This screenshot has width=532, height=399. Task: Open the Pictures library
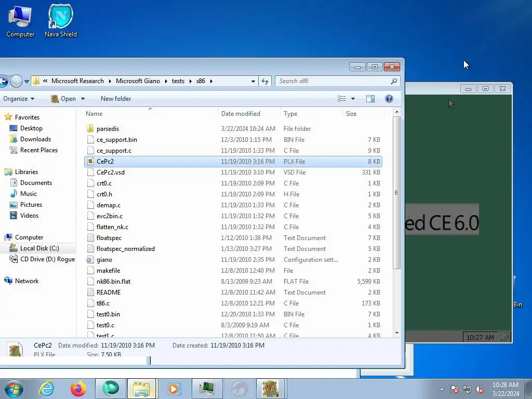31,205
